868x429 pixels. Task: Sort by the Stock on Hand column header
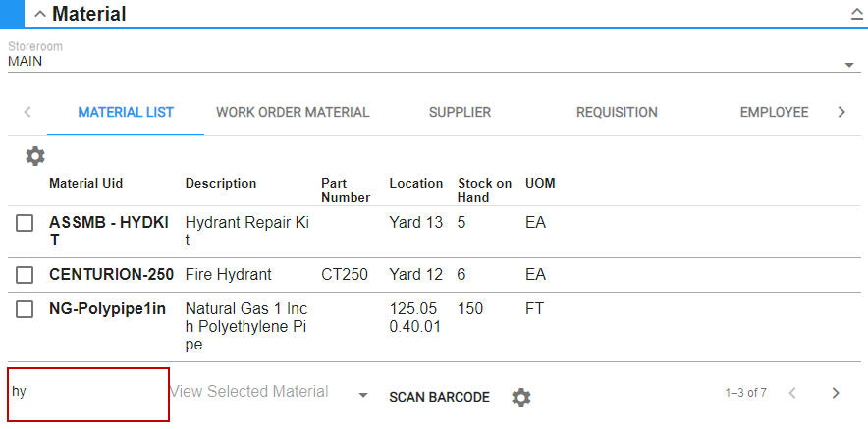pyautogui.click(x=484, y=189)
